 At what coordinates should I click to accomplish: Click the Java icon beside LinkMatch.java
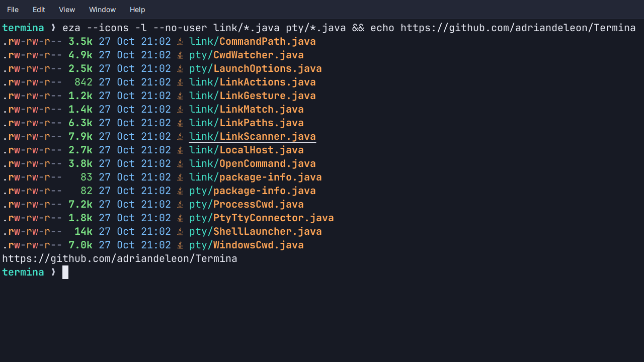click(x=180, y=109)
